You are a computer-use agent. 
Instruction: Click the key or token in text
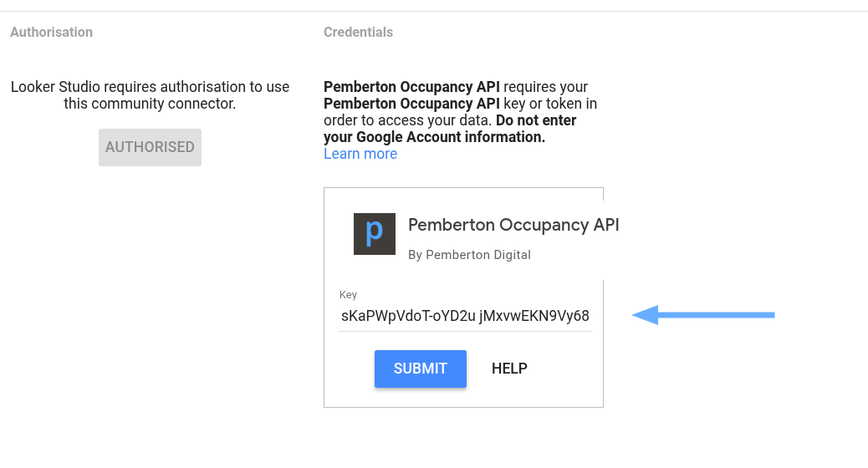551,104
